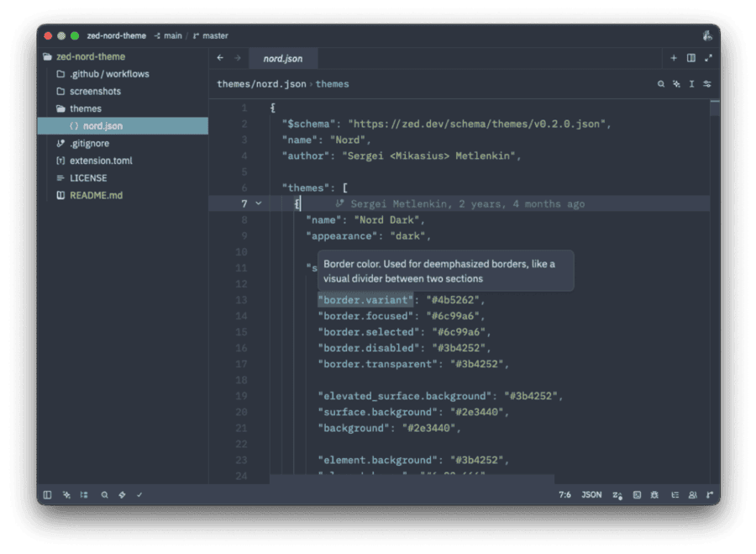Screen dimensions: 756x554
Task: Toggle project panel icon in status bar
Action: [x=47, y=494]
